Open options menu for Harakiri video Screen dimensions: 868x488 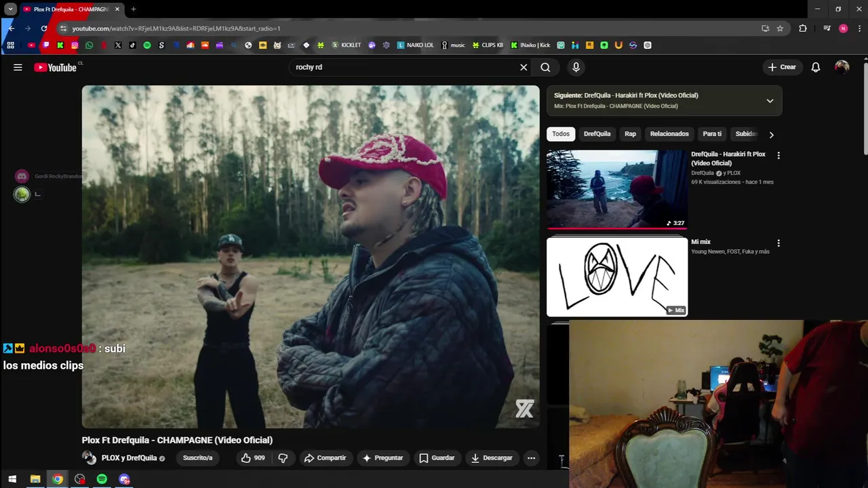pyautogui.click(x=778, y=155)
